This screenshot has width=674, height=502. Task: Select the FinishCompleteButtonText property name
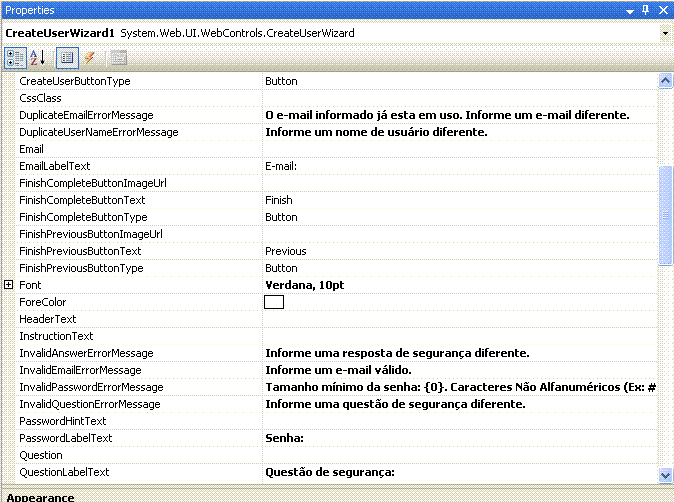click(x=82, y=200)
